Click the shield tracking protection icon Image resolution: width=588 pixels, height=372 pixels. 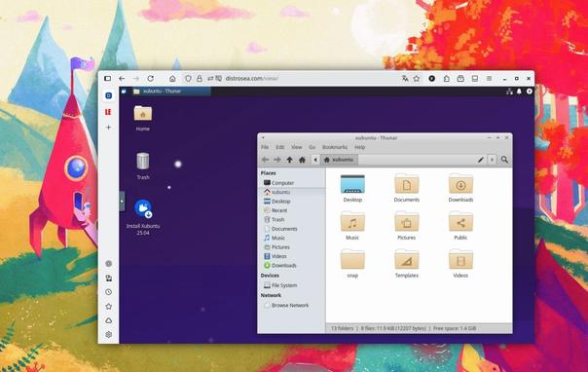(188, 79)
